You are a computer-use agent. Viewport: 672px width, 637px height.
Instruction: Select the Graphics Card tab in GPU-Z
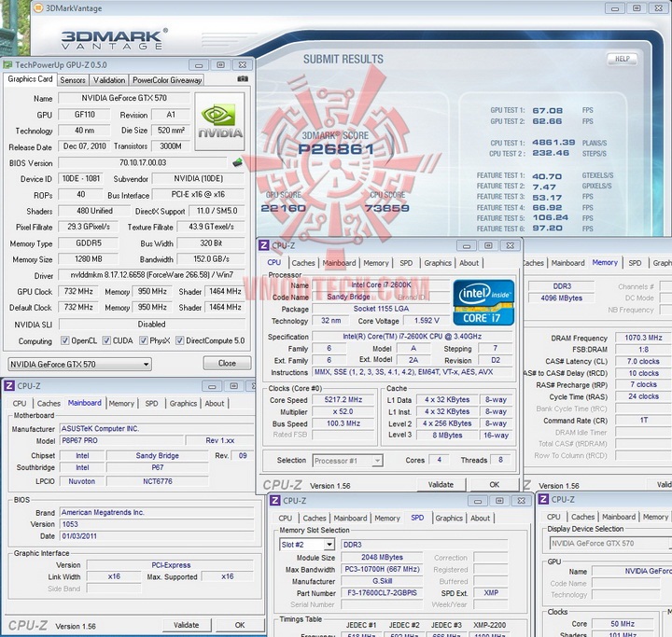(30, 79)
